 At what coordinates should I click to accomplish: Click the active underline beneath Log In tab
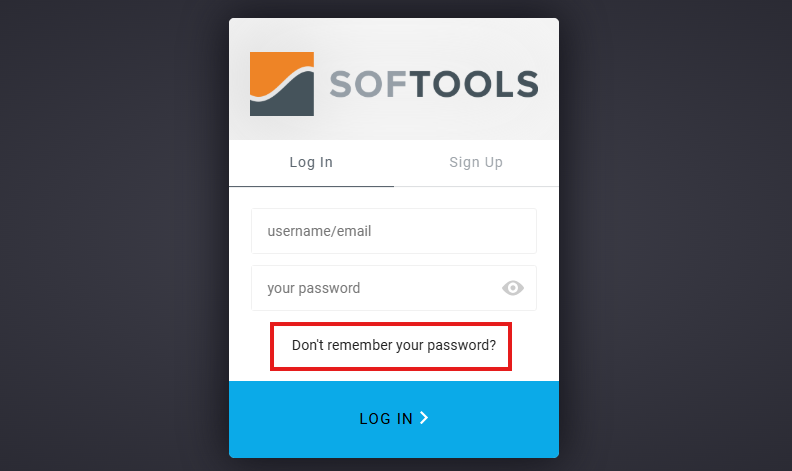(311, 186)
